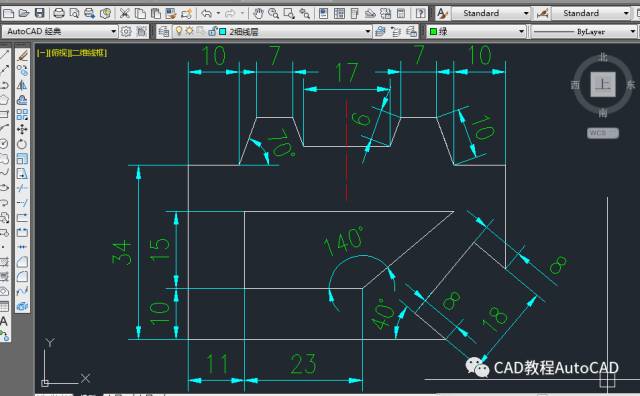Expand the 2细线层 layer dropdown

pyautogui.click(x=368, y=31)
